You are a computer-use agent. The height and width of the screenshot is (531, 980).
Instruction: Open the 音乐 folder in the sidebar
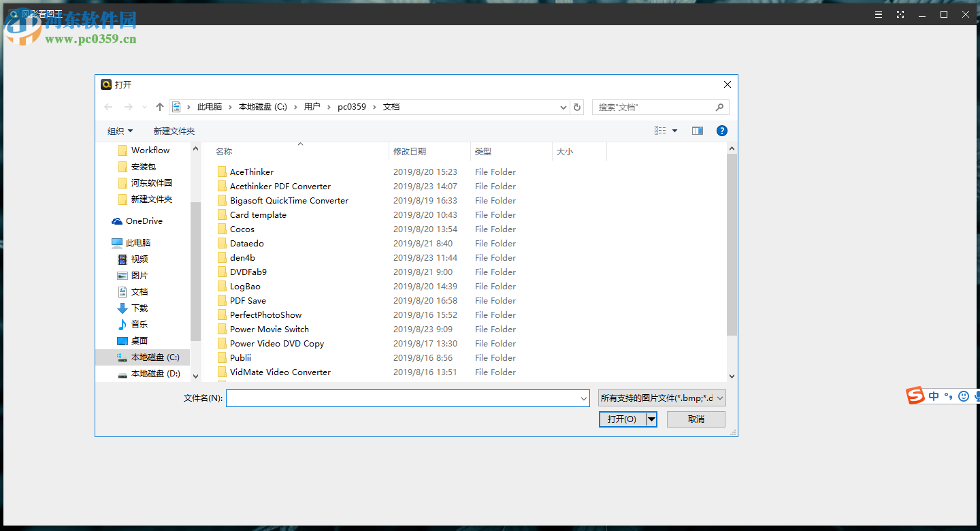tap(133, 325)
